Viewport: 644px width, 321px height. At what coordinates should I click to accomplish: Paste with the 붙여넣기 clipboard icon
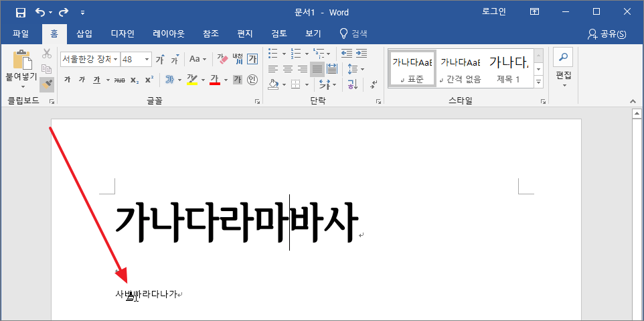22,60
